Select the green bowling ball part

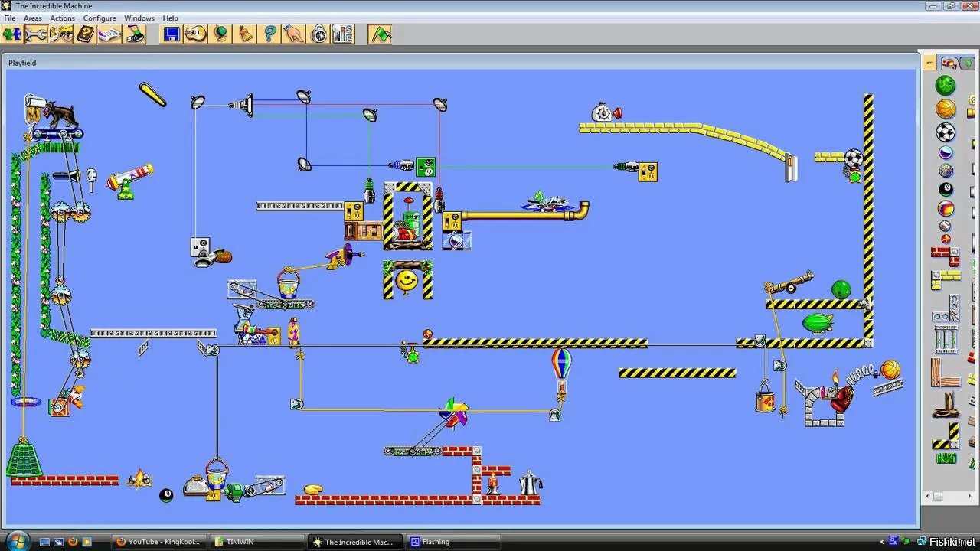[946, 85]
